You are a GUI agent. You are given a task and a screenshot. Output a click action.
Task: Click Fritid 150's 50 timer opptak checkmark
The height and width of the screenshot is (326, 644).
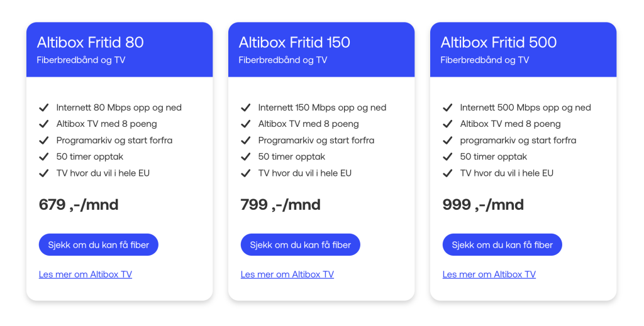tap(246, 157)
